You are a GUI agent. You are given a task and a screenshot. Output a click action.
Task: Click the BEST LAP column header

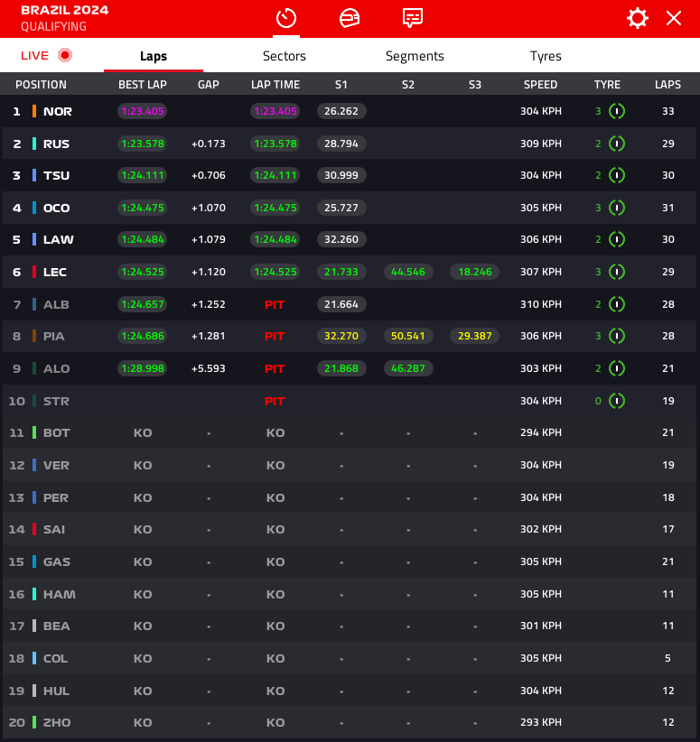pos(143,85)
